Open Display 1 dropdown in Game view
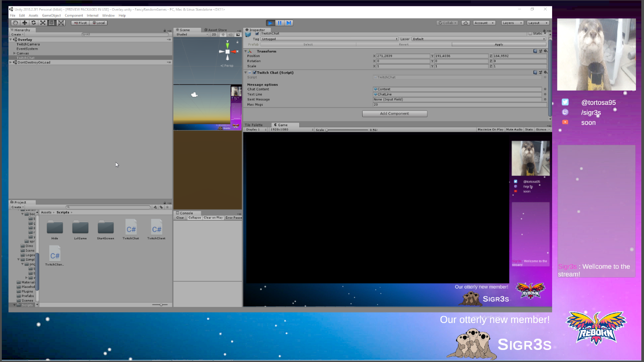644x362 pixels. (256, 129)
